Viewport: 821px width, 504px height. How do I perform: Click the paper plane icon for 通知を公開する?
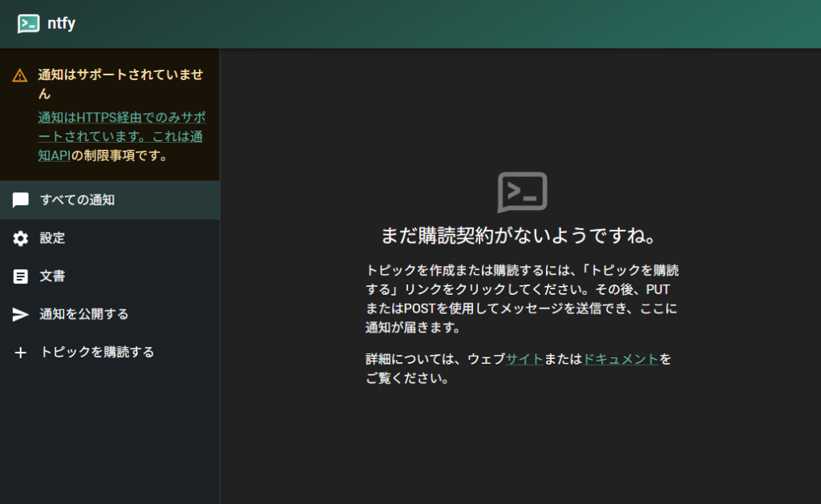(21, 314)
